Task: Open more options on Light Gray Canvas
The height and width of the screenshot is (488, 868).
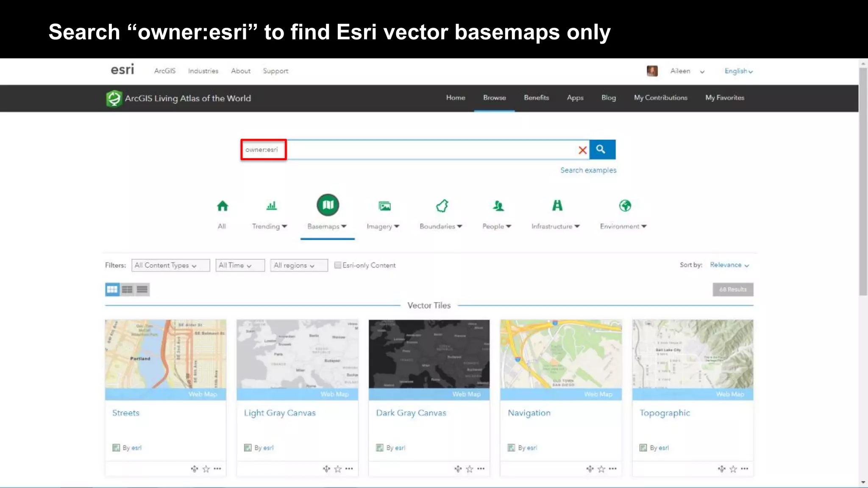Action: click(349, 469)
